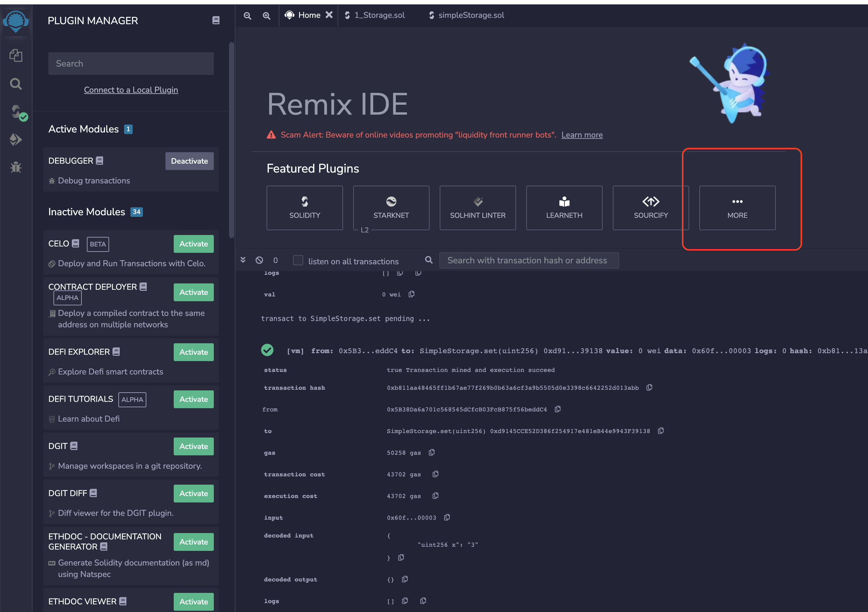
Task: Open documentation icon next to DGIT DIFF
Action: pyautogui.click(x=93, y=493)
